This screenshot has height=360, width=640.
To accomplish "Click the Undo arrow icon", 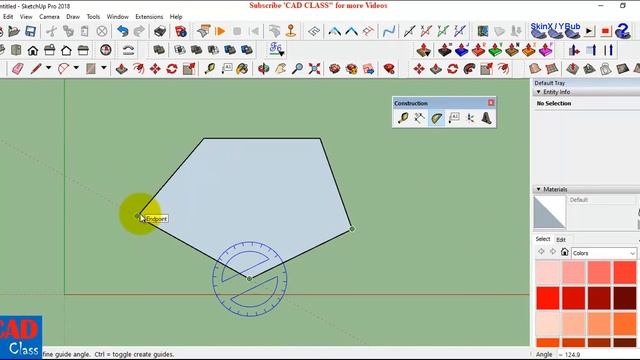I will coord(122,31).
